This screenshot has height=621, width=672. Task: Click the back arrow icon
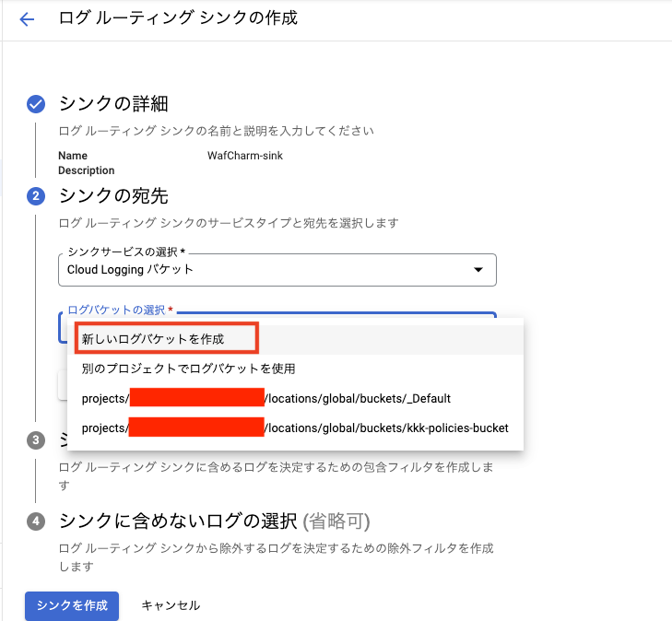[x=27, y=19]
